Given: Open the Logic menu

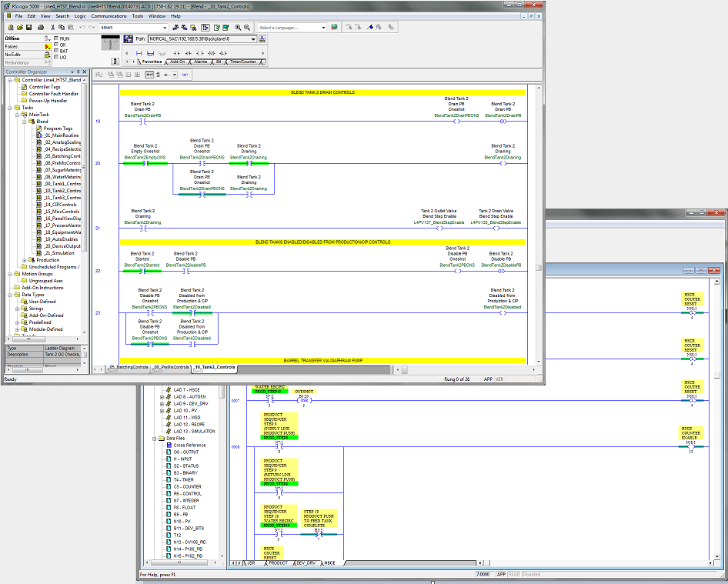Looking at the screenshot, I should (x=80, y=16).
